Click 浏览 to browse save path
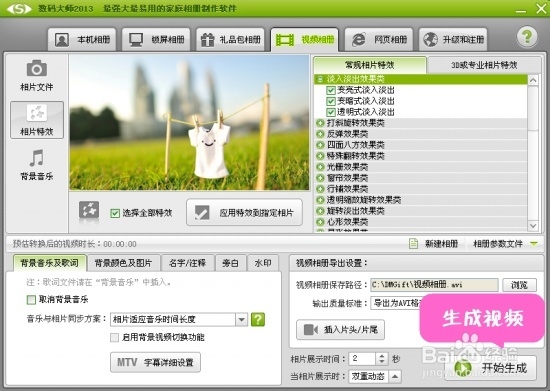The width and height of the screenshot is (550, 391). pos(519,285)
